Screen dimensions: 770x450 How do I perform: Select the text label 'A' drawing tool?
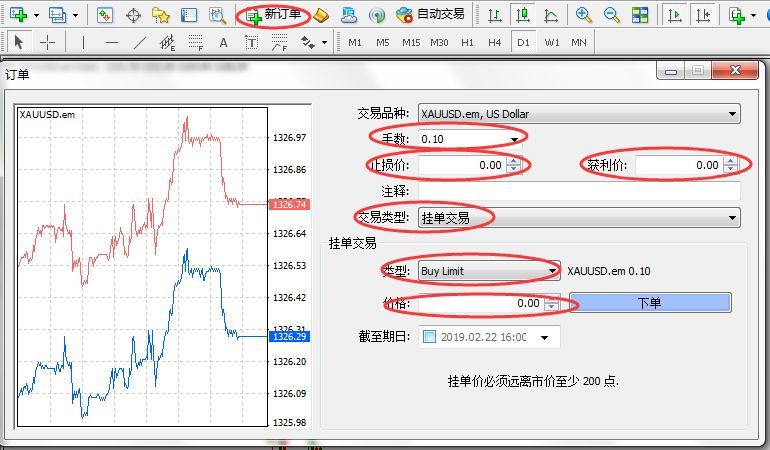[x=223, y=43]
